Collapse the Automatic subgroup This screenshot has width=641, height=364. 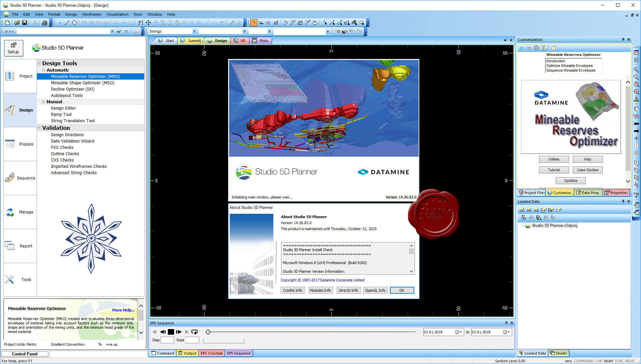[x=43, y=70]
